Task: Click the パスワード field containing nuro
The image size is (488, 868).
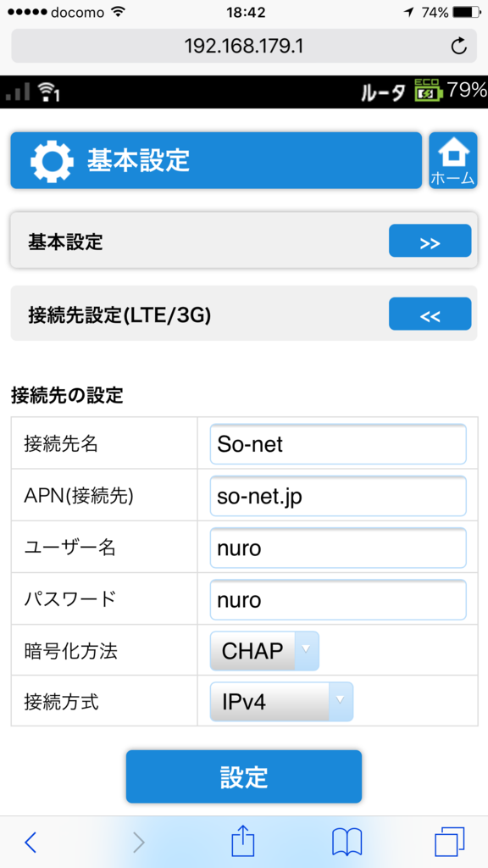Action: 338,599
